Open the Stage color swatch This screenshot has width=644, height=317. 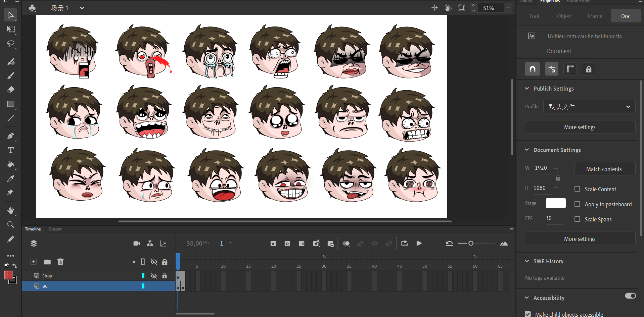pos(556,203)
